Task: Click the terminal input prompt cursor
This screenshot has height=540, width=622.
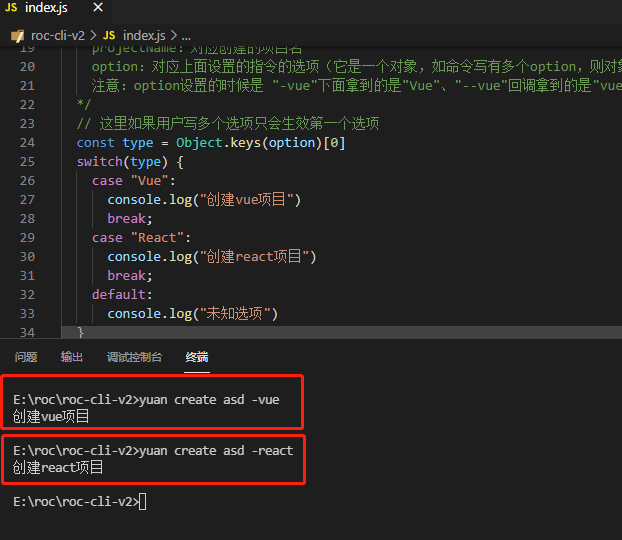Action: pyautogui.click(x=143, y=502)
